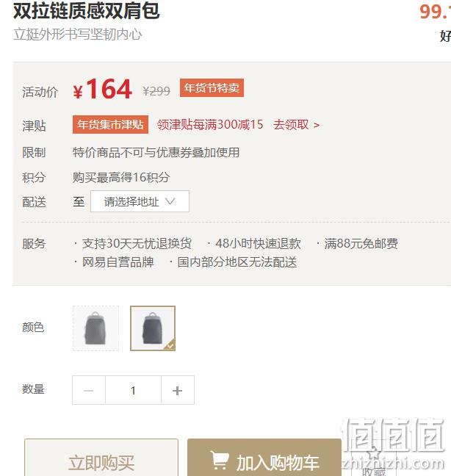Select the light gray backpack color swatch
The height and width of the screenshot is (476, 451).
95,328
